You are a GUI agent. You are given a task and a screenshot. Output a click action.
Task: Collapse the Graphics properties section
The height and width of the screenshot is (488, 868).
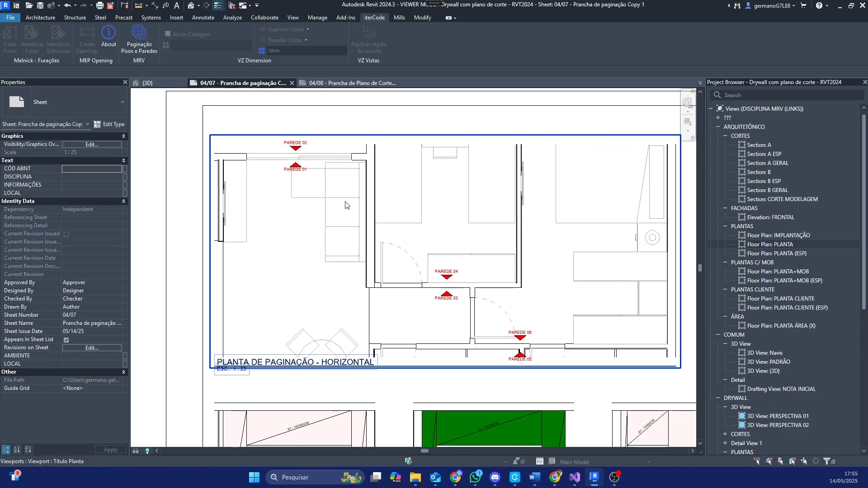pos(123,136)
